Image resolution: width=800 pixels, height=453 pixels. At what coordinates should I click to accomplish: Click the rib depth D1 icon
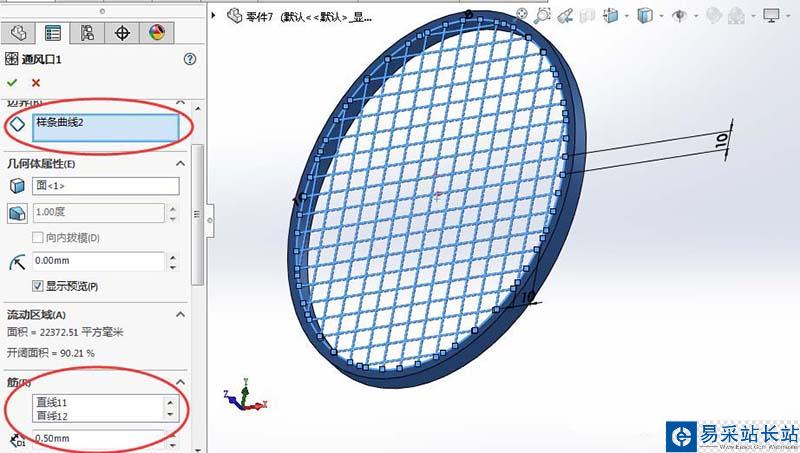(x=17, y=440)
